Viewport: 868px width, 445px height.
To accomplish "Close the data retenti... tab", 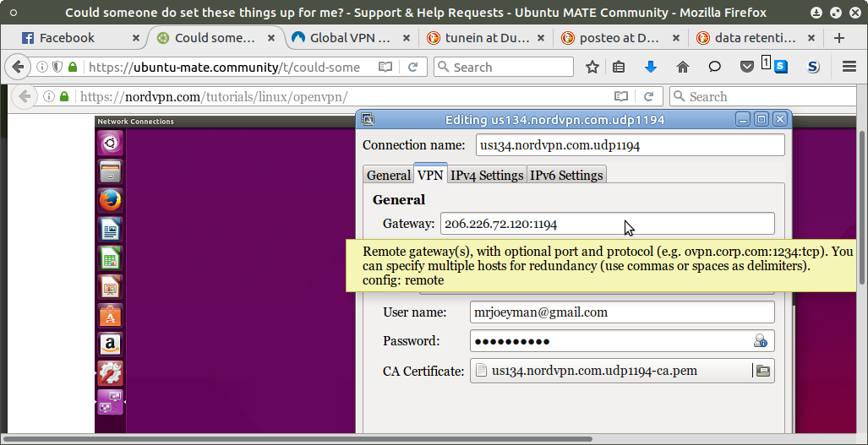I will [811, 38].
